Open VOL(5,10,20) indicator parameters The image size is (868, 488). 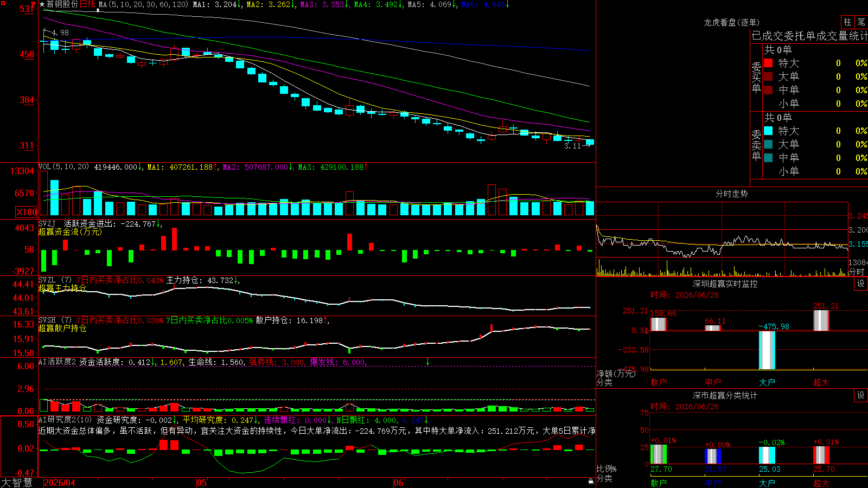pos(63,167)
